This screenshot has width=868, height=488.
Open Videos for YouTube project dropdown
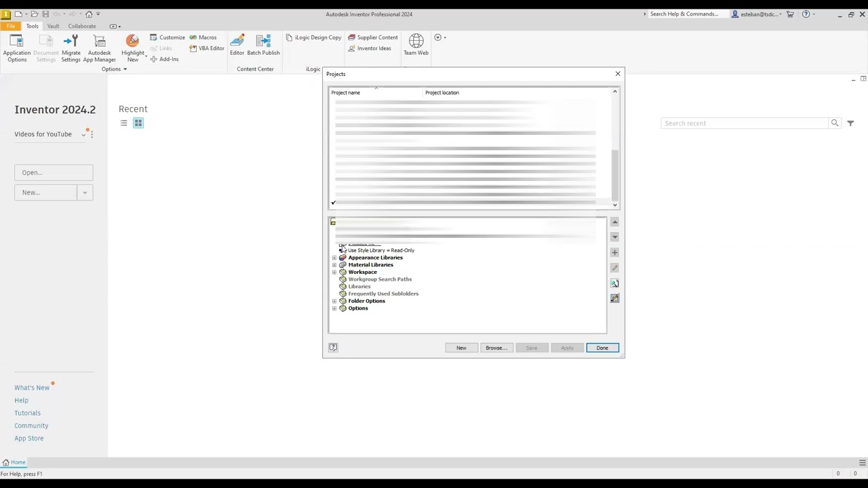point(83,134)
